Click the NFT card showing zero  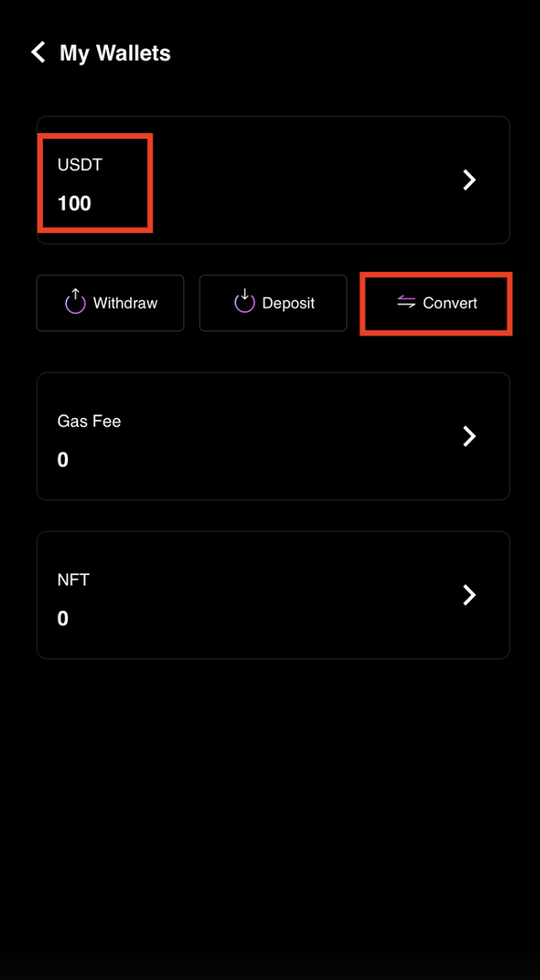tap(273, 594)
